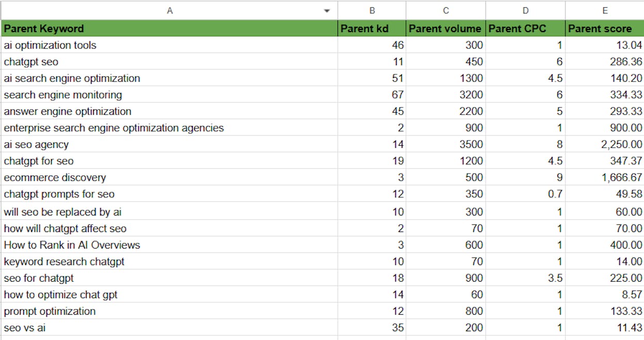Click volume 3200 for search engine monitoring
The height and width of the screenshot is (340, 644).
pos(446,95)
